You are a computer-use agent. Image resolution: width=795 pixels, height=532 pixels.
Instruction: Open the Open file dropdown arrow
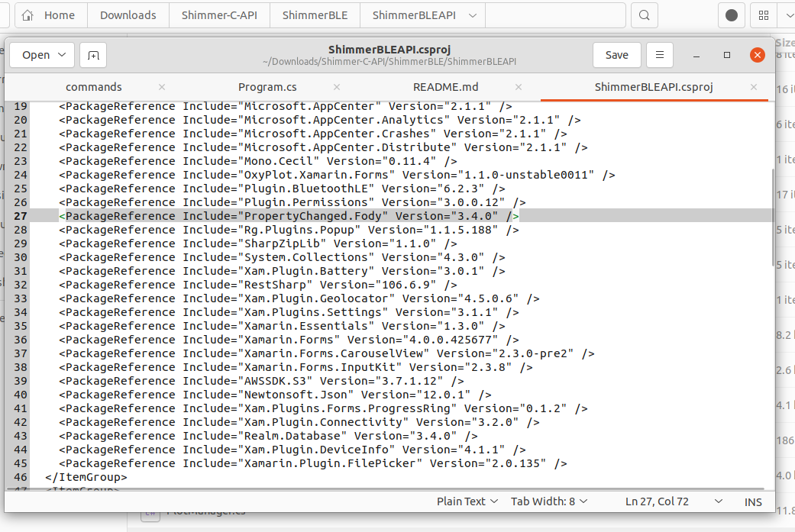[x=62, y=55]
